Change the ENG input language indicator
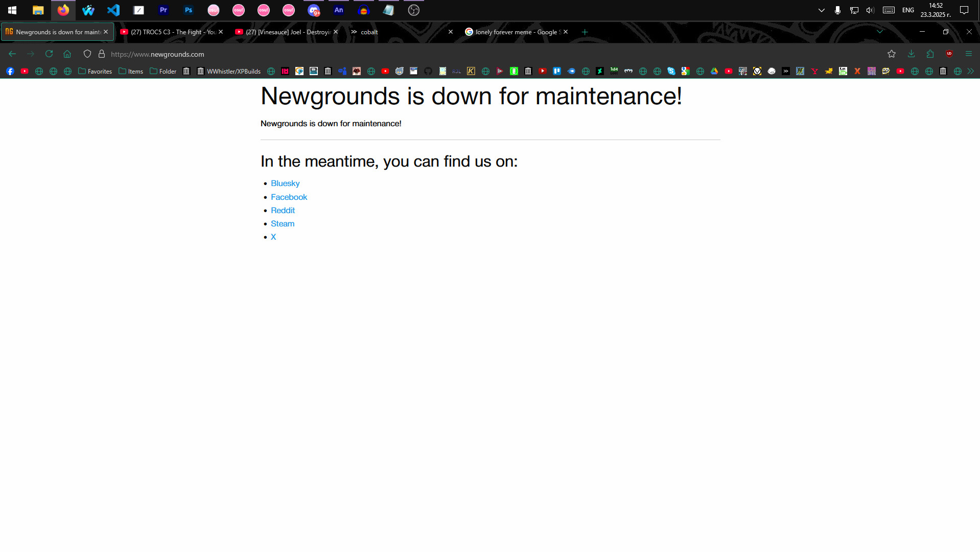 click(908, 10)
